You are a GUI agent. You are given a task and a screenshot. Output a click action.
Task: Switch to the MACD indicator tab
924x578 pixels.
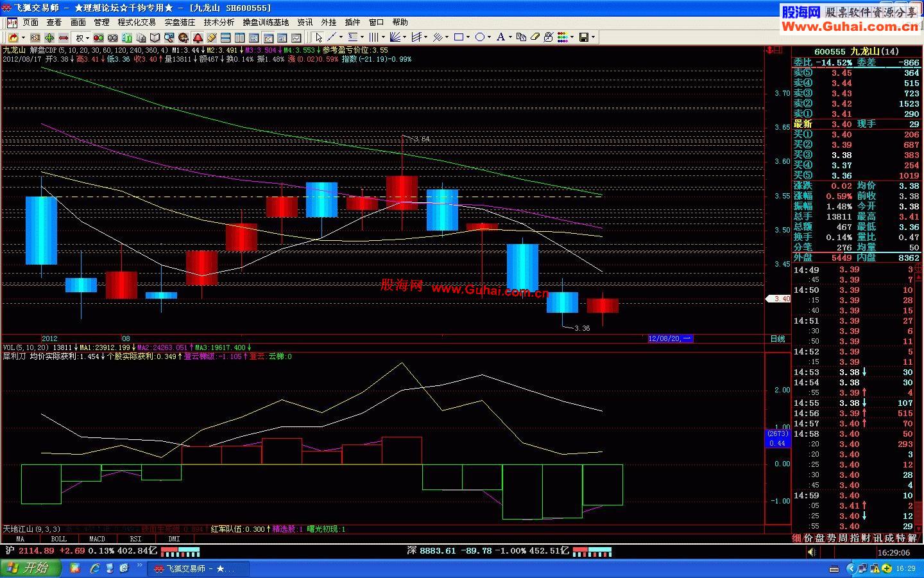coord(97,539)
